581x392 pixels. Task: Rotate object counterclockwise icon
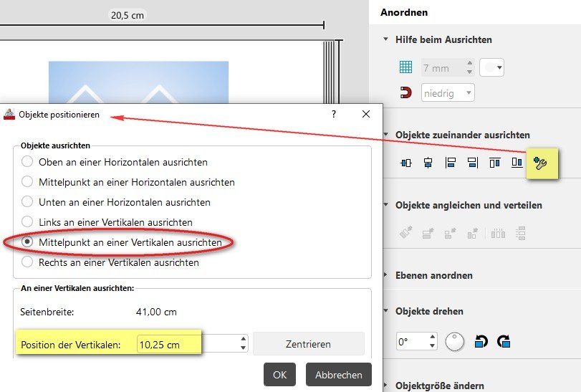pyautogui.click(x=481, y=341)
